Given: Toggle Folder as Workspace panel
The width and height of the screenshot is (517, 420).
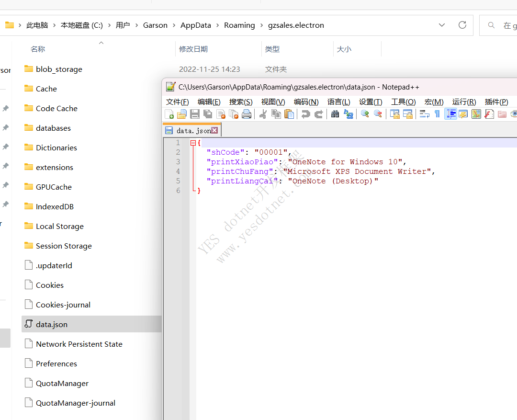Looking at the screenshot, I should pos(502,114).
